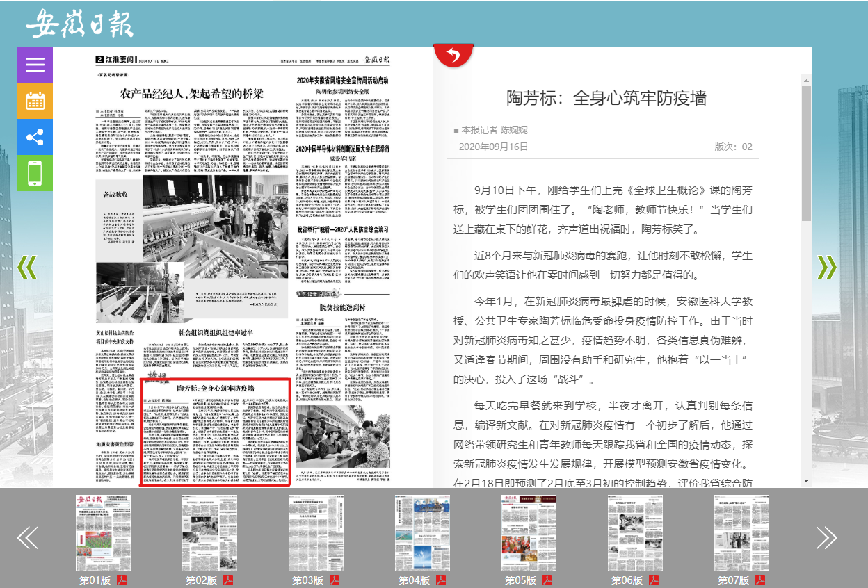Click the blue share icon
868x588 pixels.
[x=35, y=137]
